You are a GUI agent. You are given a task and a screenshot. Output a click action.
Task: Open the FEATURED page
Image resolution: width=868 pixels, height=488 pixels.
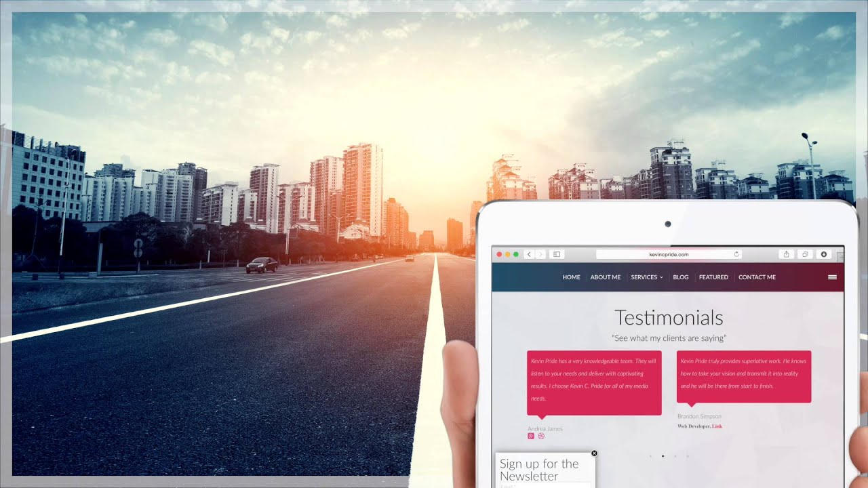[713, 277]
